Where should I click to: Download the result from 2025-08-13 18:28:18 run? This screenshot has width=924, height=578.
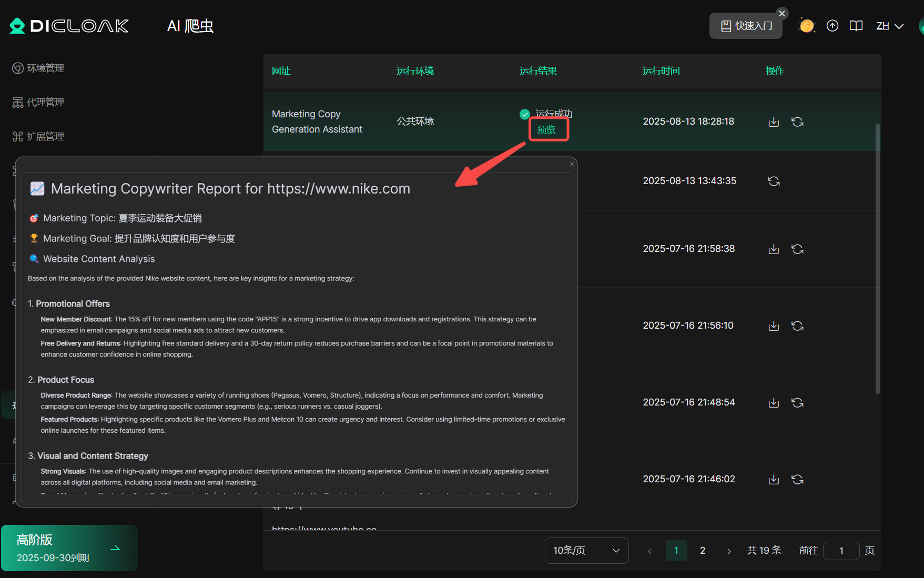coord(774,122)
